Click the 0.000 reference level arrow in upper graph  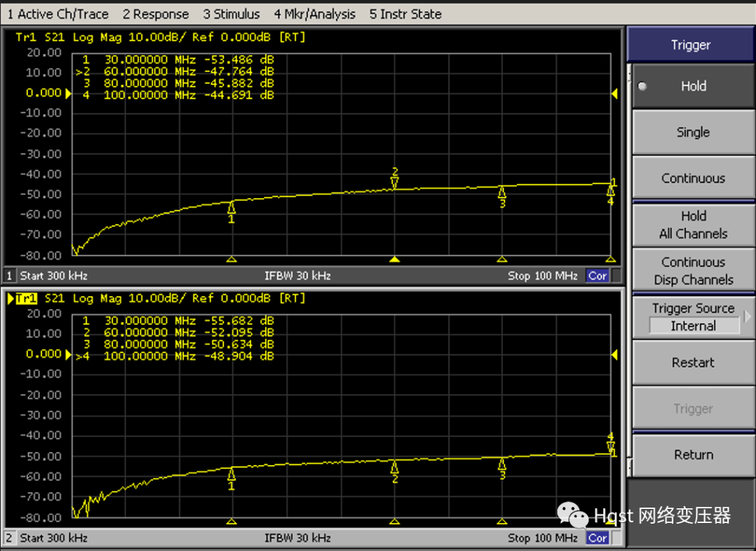coord(69,93)
